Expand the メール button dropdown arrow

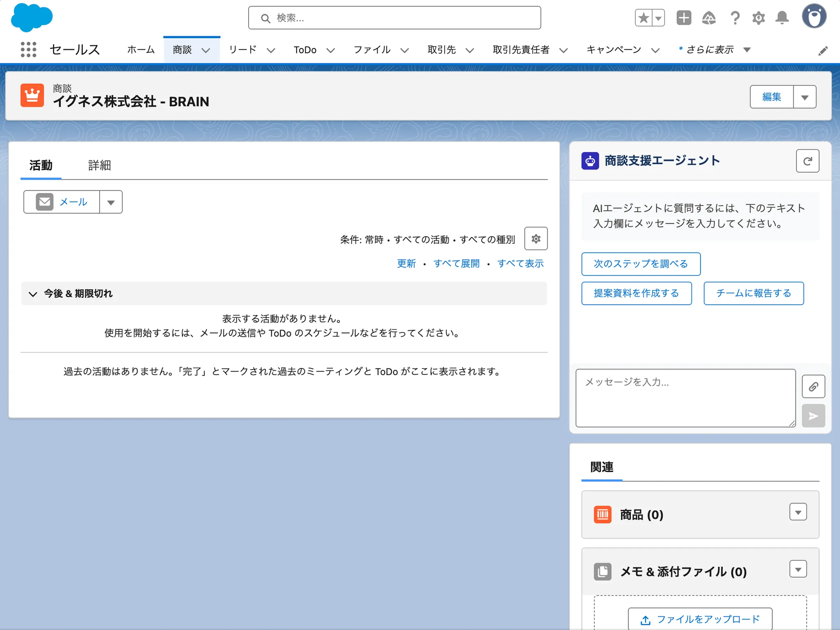pos(111,202)
